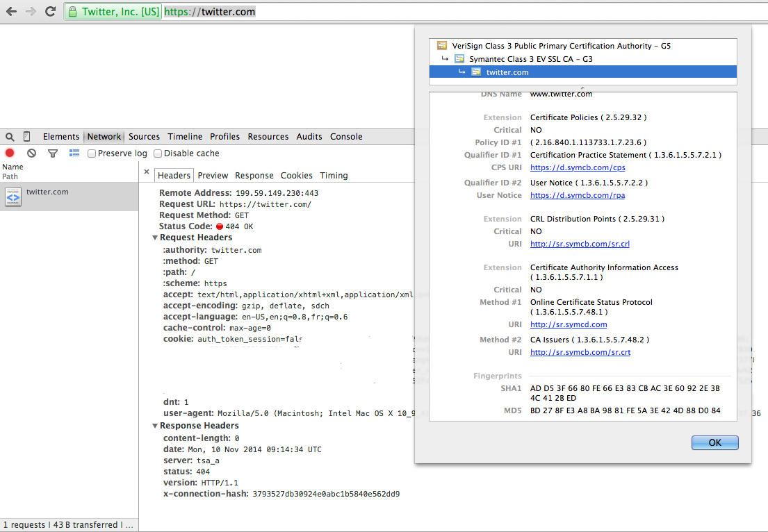Image resolution: width=768 pixels, height=532 pixels.
Task: Open the User Notice link d.symcb.com/rpa
Action: click(x=578, y=195)
